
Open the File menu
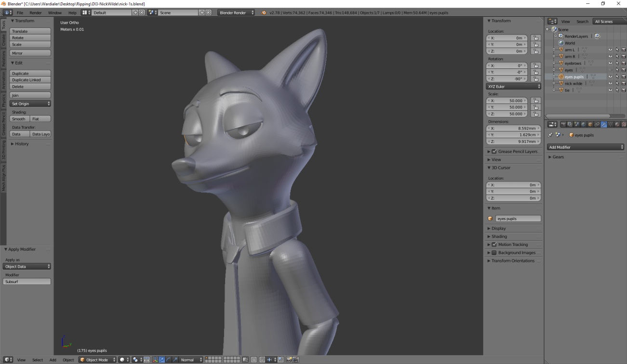click(x=20, y=13)
